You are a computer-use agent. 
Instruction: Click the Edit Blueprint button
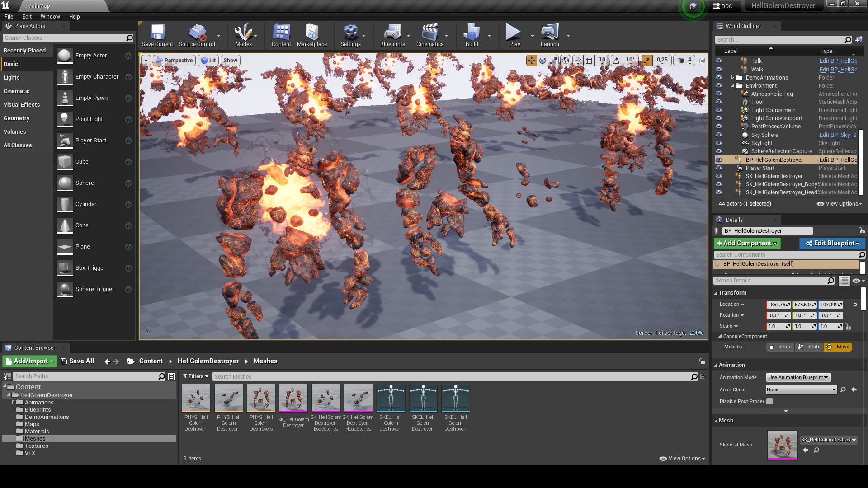[x=832, y=243]
